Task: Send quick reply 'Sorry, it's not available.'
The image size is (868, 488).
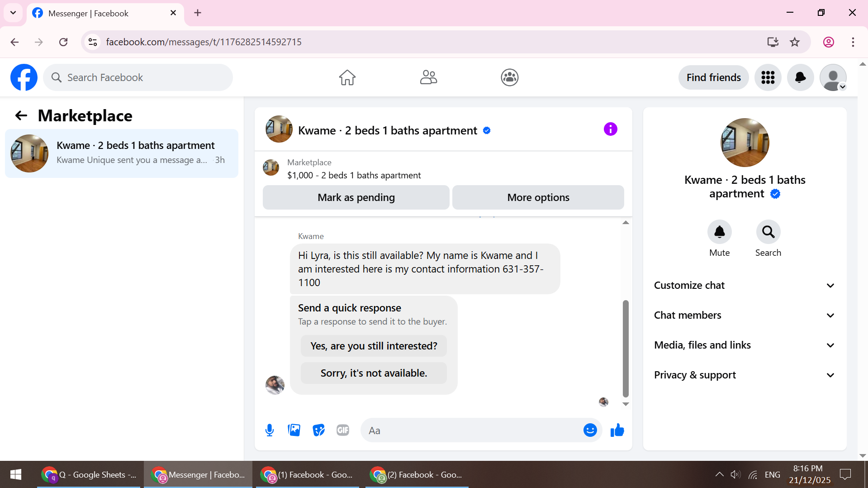Action: [374, 373]
